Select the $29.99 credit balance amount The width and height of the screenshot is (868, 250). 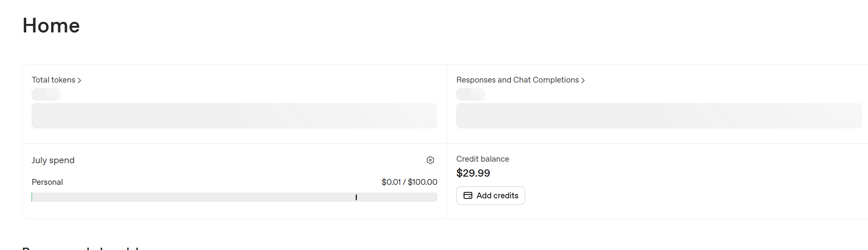pyautogui.click(x=473, y=173)
